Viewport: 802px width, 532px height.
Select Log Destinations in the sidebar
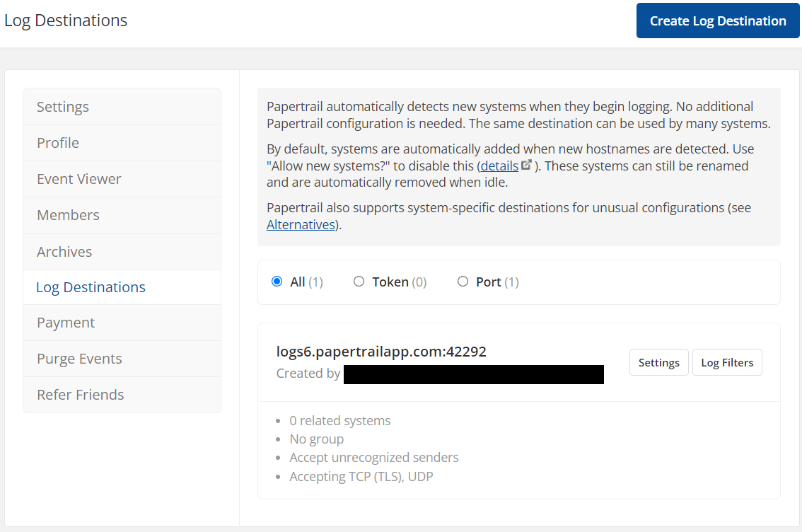122,287
